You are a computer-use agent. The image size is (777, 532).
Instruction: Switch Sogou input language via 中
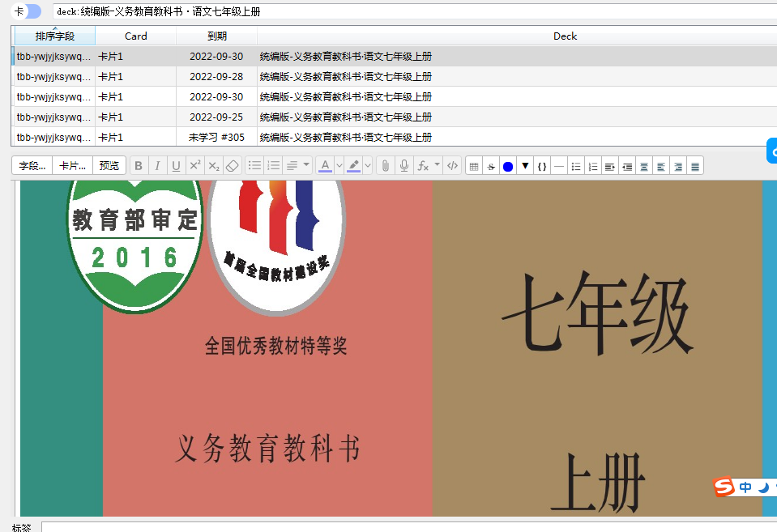745,487
